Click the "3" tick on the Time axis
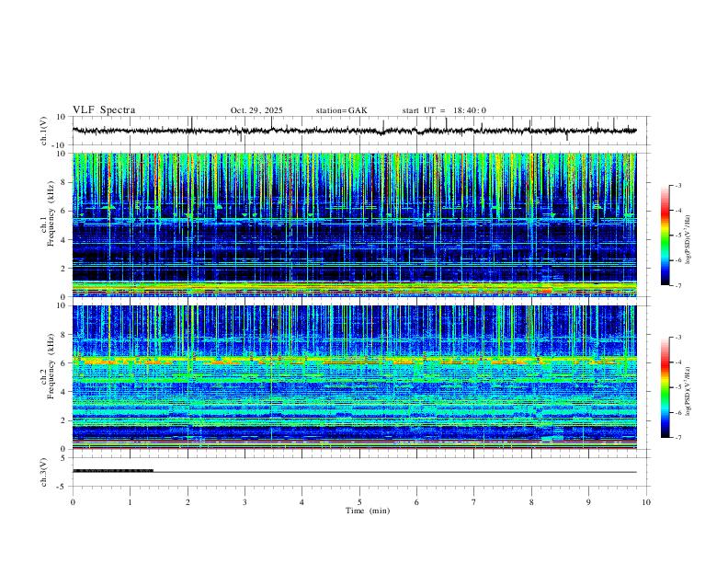This screenshot has width=728, height=563. point(245,502)
